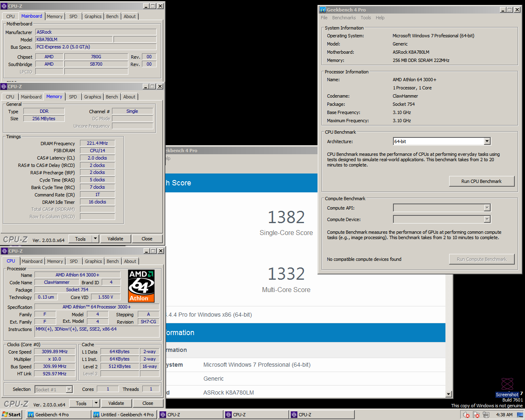The width and height of the screenshot is (525, 420).
Task: Open the Start menu
Action: 11,415
